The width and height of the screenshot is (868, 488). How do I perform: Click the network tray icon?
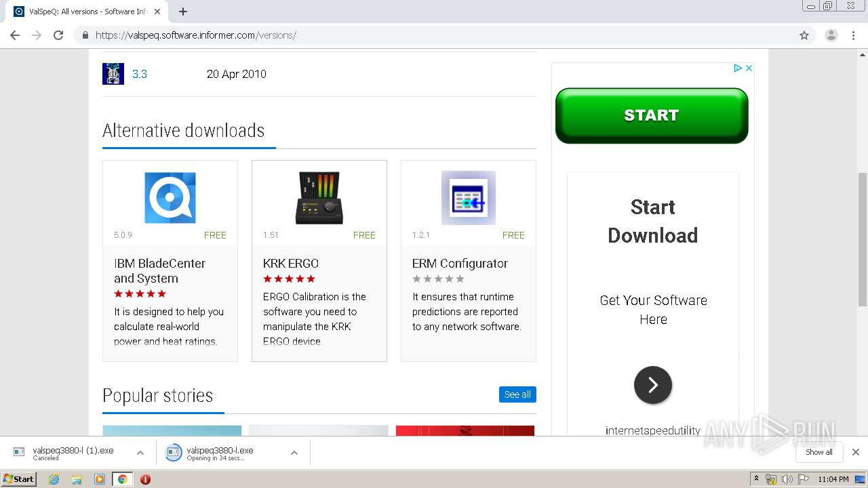tap(771, 479)
